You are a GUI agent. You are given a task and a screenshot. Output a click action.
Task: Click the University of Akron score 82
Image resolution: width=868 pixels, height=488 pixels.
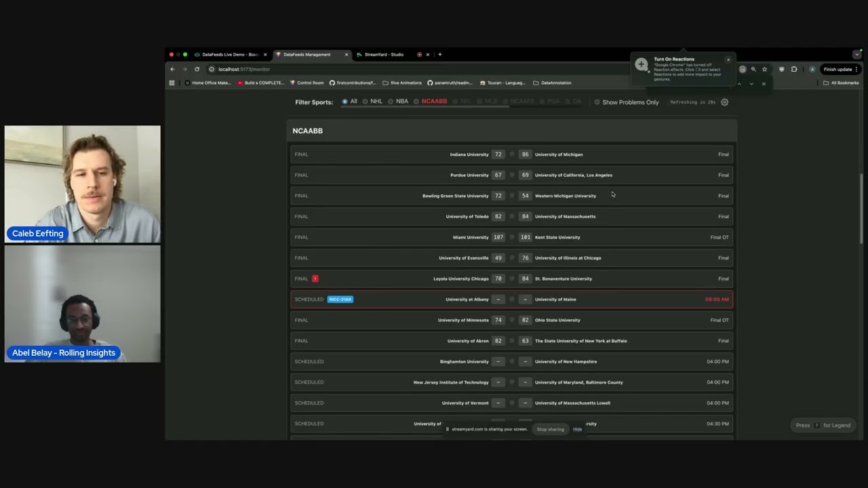click(498, 341)
